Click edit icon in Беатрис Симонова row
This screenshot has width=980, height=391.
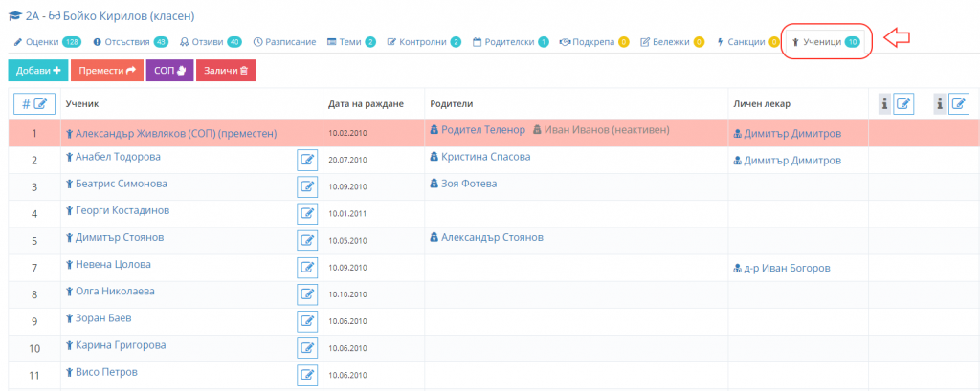pyautogui.click(x=307, y=186)
